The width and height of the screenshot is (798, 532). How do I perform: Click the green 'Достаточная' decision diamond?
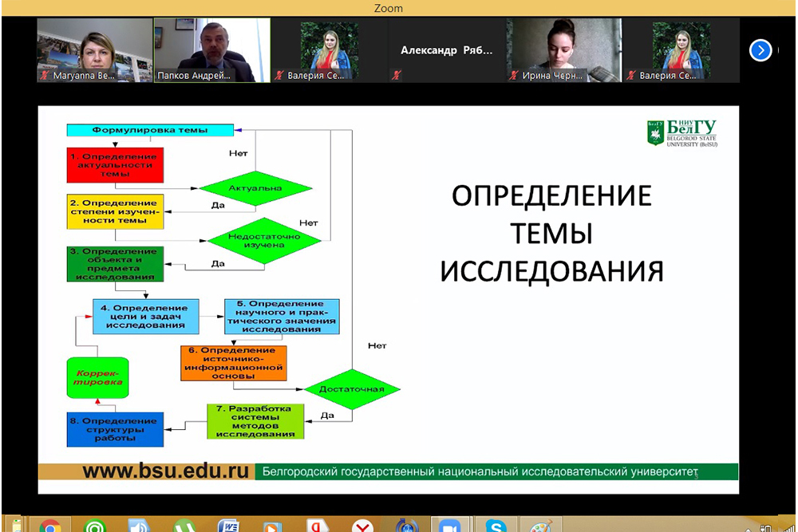[x=352, y=389]
